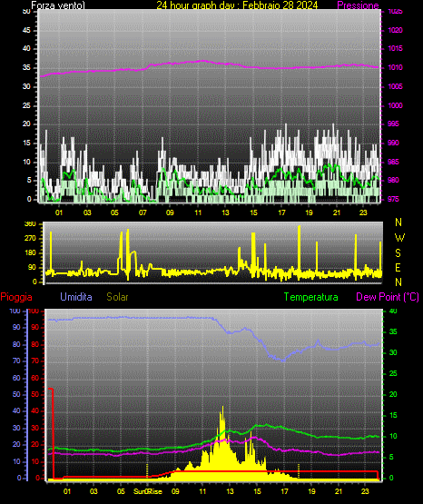Click the dashed sunset marker near 18
423x504 pixels.
pos(299,470)
